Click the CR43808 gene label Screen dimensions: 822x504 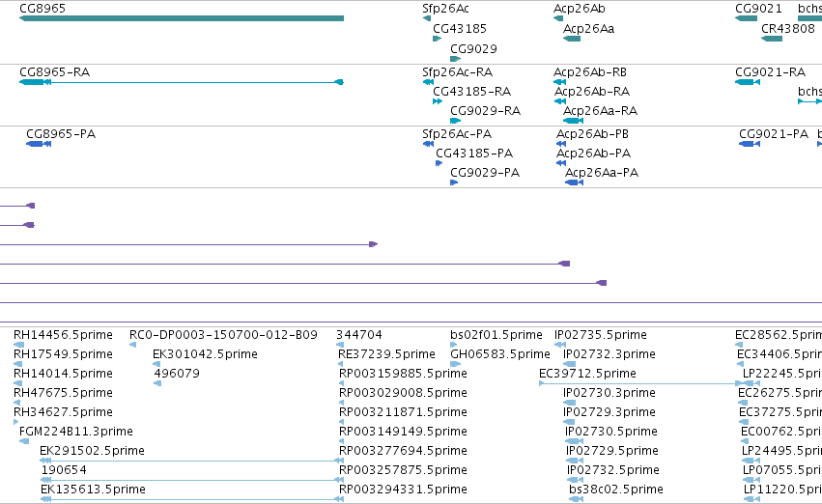tap(788, 29)
